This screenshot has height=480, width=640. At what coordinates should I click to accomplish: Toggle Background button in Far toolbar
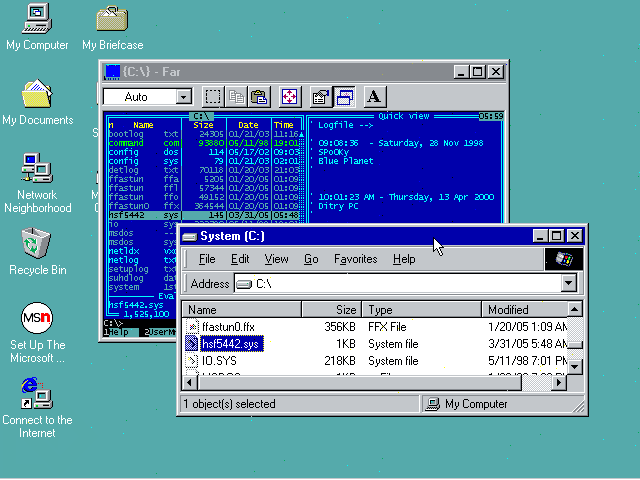(344, 97)
